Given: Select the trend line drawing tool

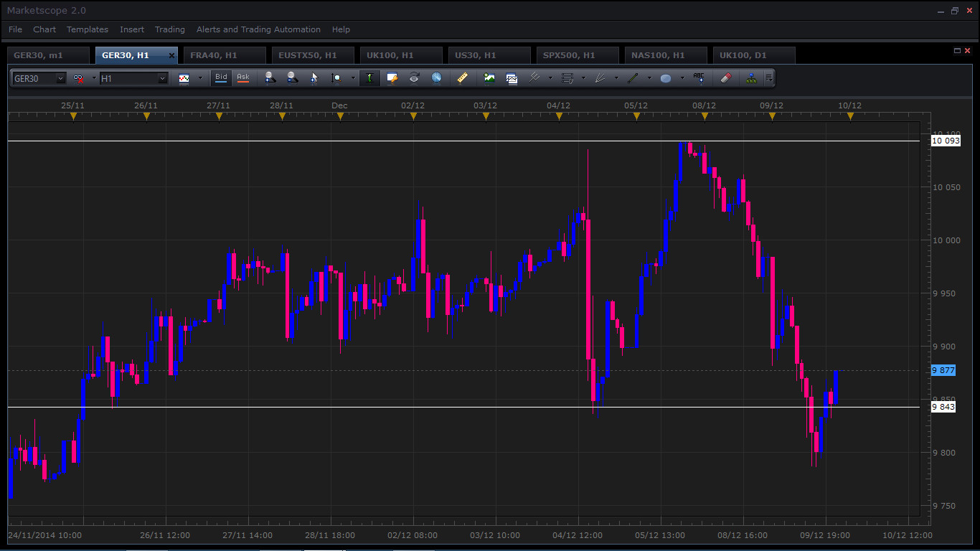Looking at the screenshot, I should [633, 78].
